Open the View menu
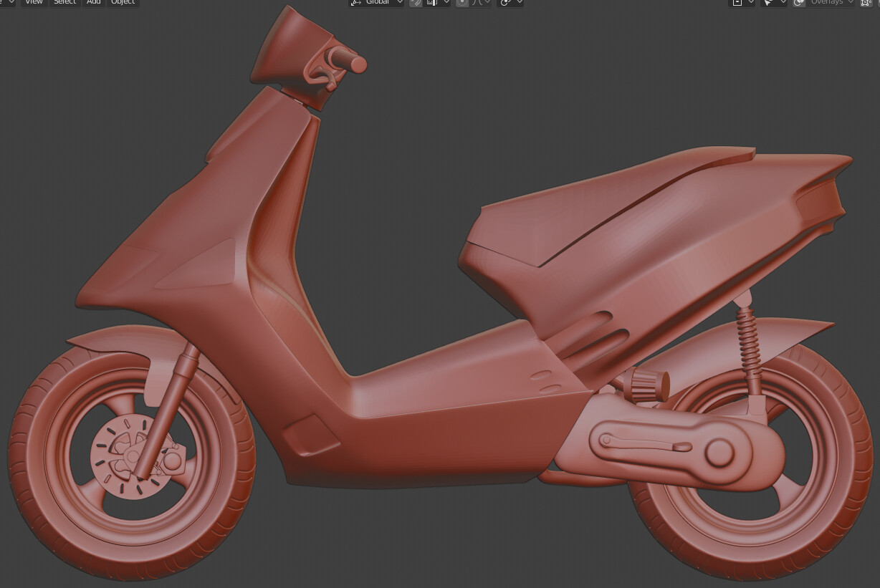The height and width of the screenshot is (588, 880). (x=34, y=3)
